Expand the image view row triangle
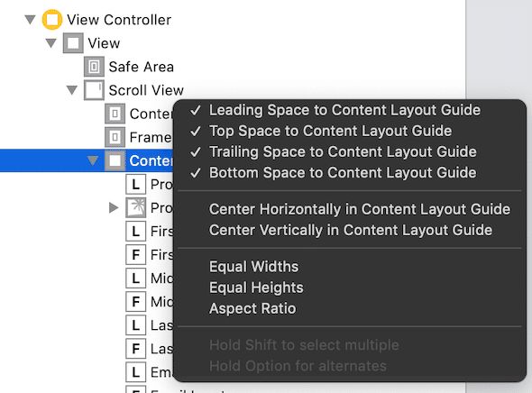532x393 pixels. tap(114, 207)
